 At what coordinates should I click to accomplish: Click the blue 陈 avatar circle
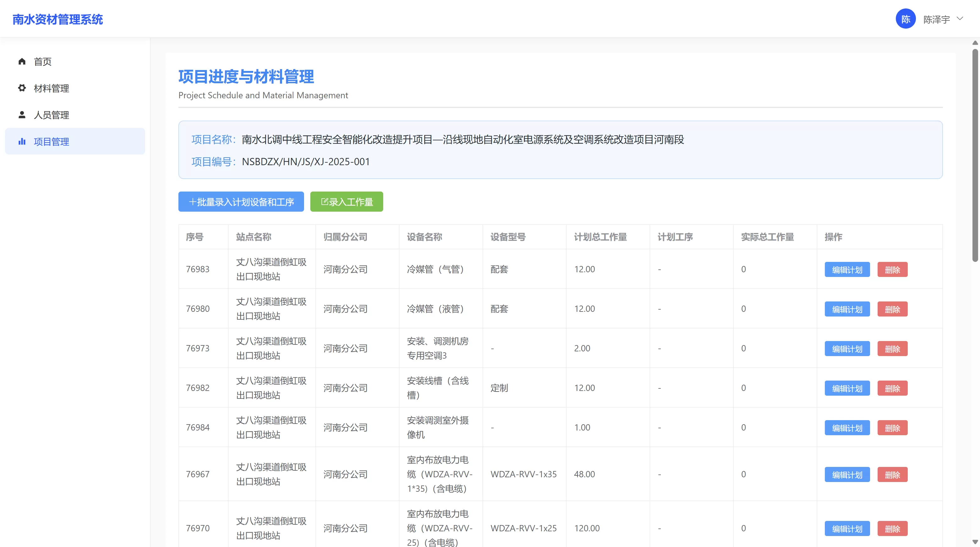point(906,19)
